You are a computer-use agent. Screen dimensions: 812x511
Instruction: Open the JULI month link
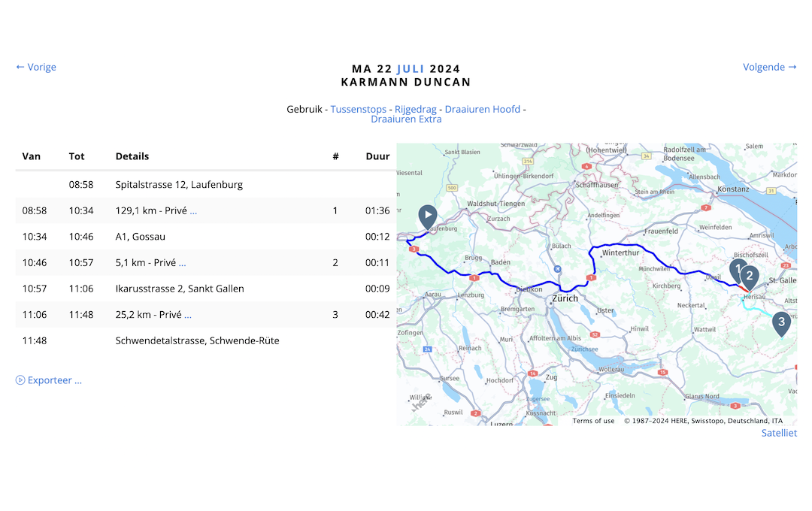click(411, 69)
